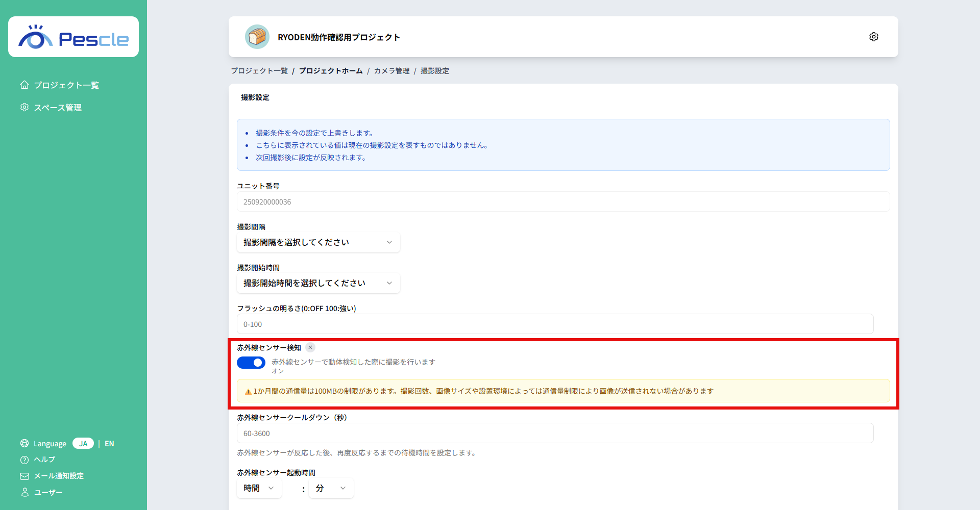
Task: Open the 時間 hour dropdown
Action: (259, 488)
